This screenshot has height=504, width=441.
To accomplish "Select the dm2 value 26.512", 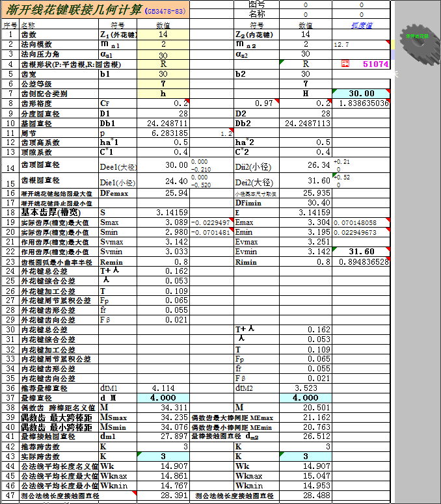I will 305,436.
